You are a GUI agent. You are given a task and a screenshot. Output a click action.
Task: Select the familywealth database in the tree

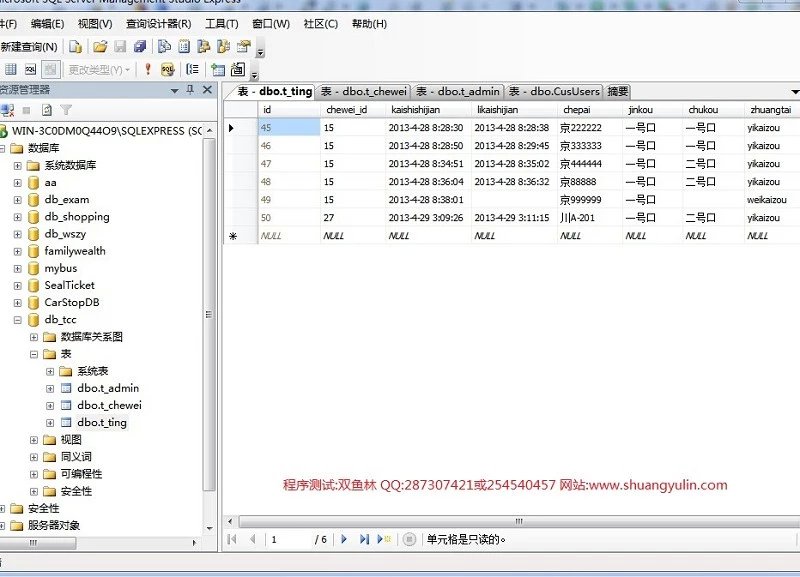tap(75, 251)
